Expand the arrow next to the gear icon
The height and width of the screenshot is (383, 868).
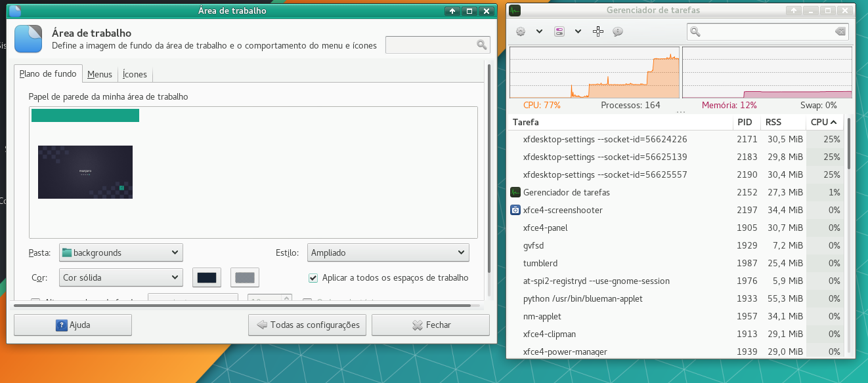pos(539,31)
